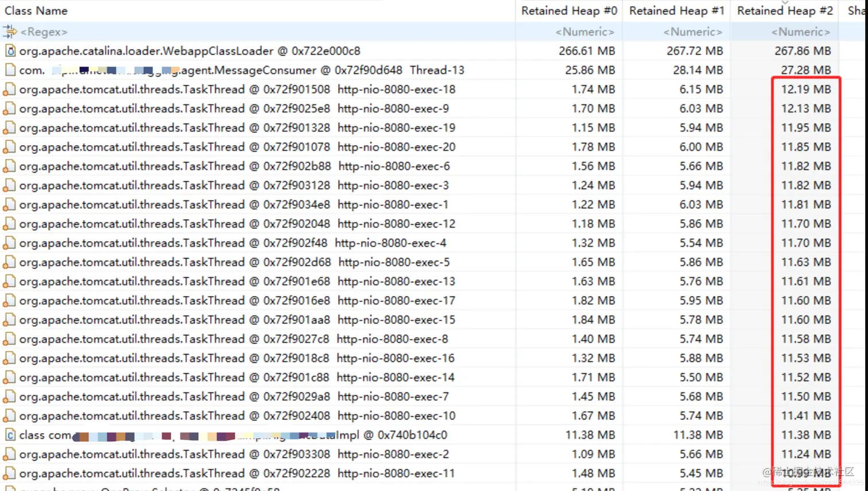Click the thread icon for http-nio-8080-exec-10
This screenshot has width=868, height=491.
coord(9,416)
